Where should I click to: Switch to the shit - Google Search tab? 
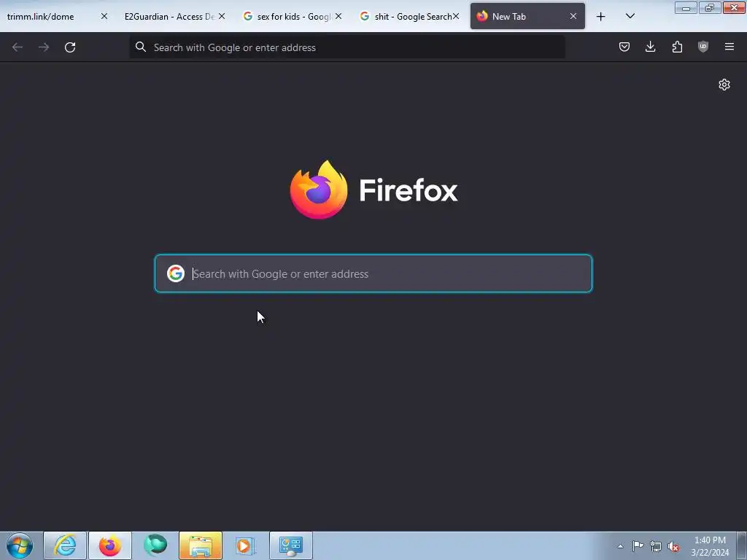tap(409, 17)
